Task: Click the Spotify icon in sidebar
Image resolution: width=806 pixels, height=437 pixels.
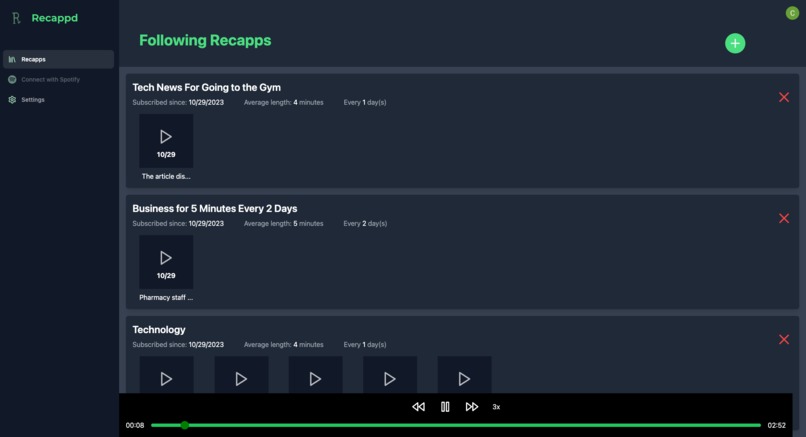Action: (x=12, y=79)
